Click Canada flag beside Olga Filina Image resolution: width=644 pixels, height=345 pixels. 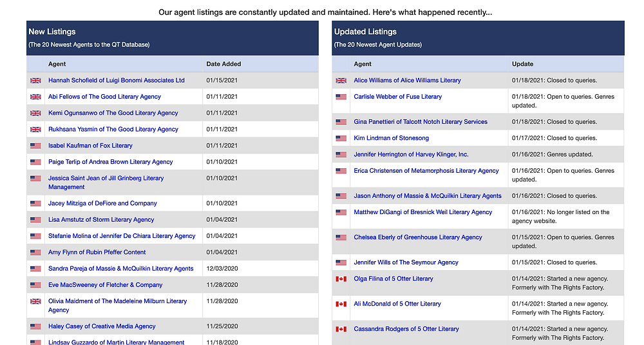[x=341, y=279]
